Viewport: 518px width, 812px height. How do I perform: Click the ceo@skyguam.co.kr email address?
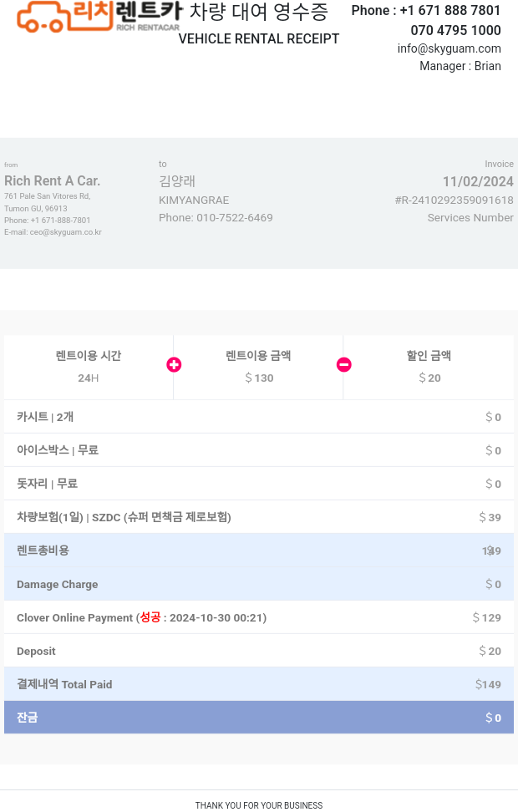pyautogui.click(x=66, y=232)
